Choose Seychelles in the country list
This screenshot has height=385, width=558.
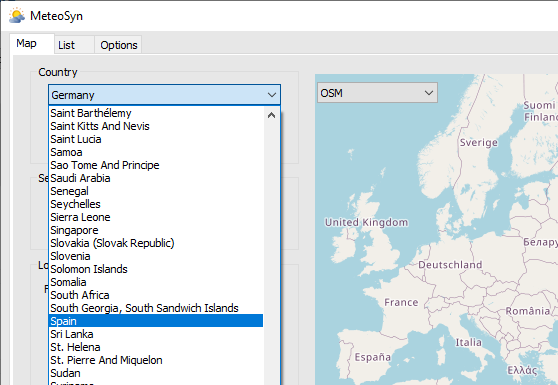pyautogui.click(x=156, y=204)
